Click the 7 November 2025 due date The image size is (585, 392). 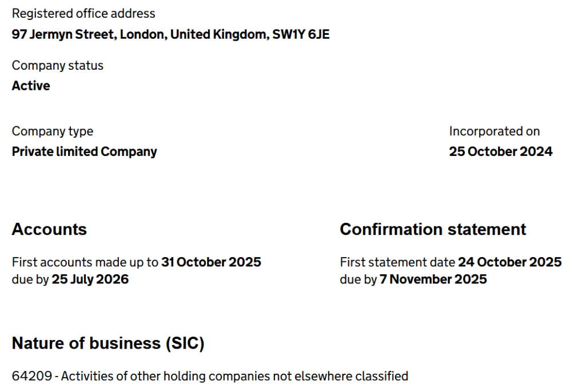coord(433,279)
